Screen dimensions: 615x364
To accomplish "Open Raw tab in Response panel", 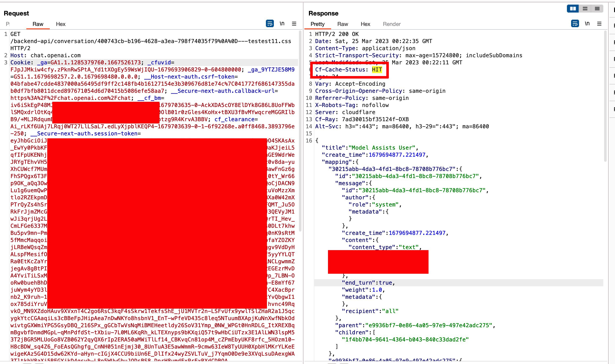I will click(x=342, y=24).
